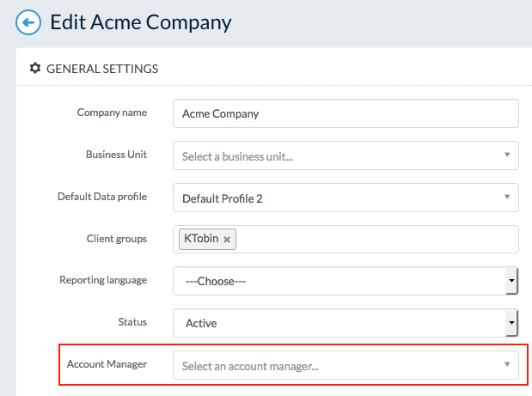Click the "Default Profile 2" selected value
The image size is (532, 396).
223,198
